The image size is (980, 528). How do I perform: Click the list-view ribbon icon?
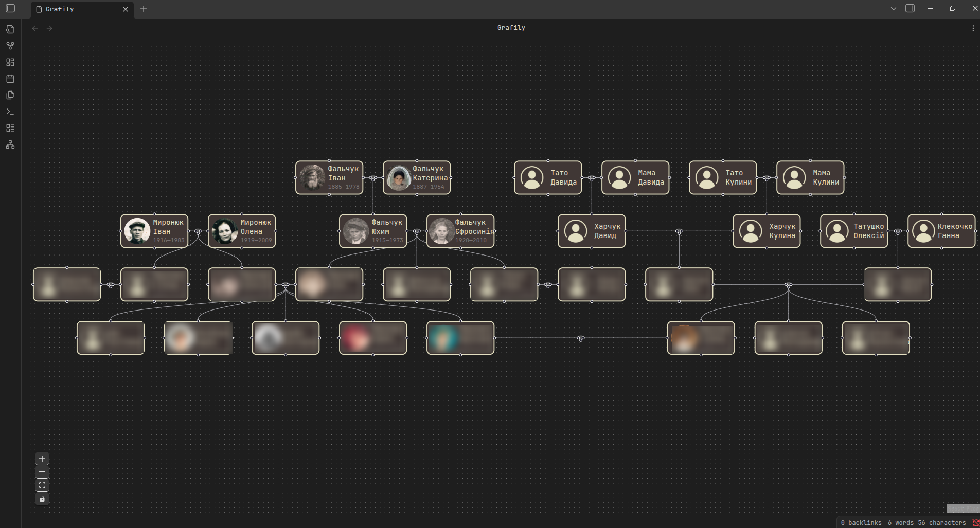(x=10, y=128)
